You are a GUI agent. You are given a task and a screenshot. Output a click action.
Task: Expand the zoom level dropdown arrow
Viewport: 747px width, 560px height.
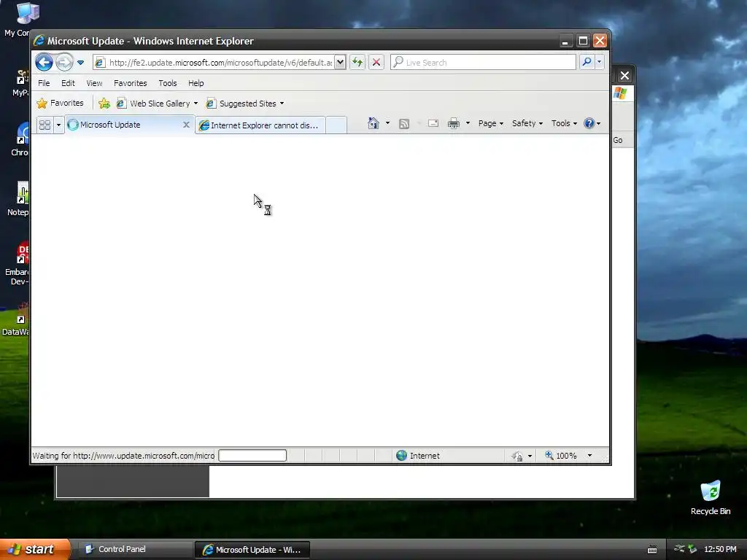[589, 456]
